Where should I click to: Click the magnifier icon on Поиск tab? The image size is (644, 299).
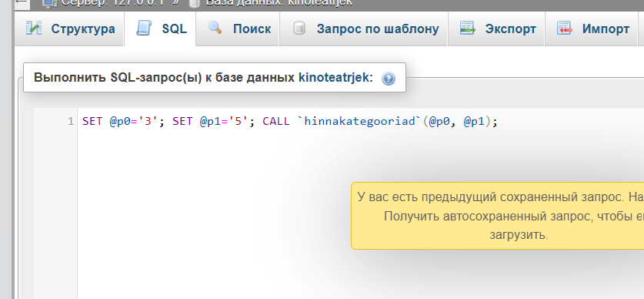click(x=215, y=28)
